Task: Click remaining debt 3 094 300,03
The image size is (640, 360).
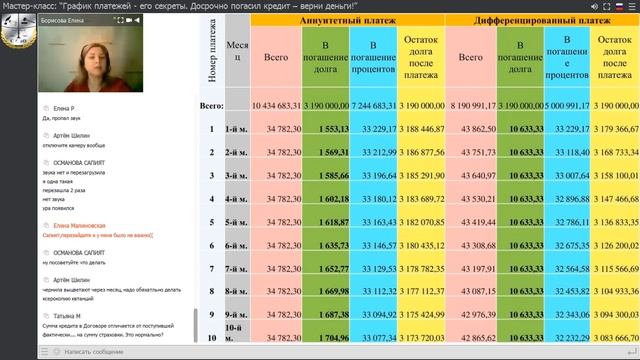Action: 616,315
